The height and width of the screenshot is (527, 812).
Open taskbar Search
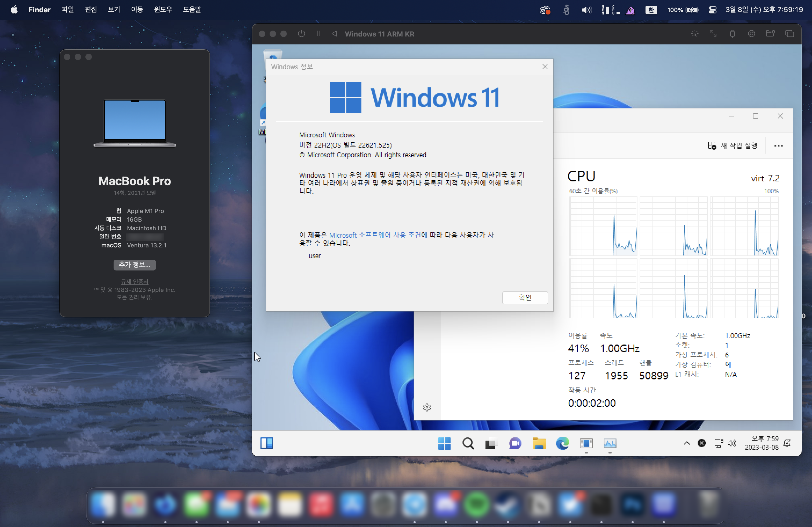[468, 444]
